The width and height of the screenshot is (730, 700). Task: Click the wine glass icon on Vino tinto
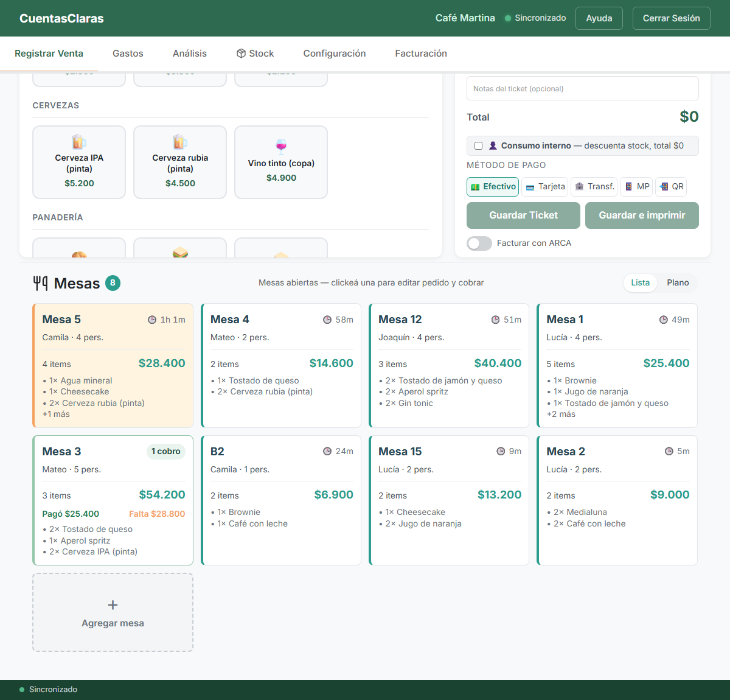(281, 147)
